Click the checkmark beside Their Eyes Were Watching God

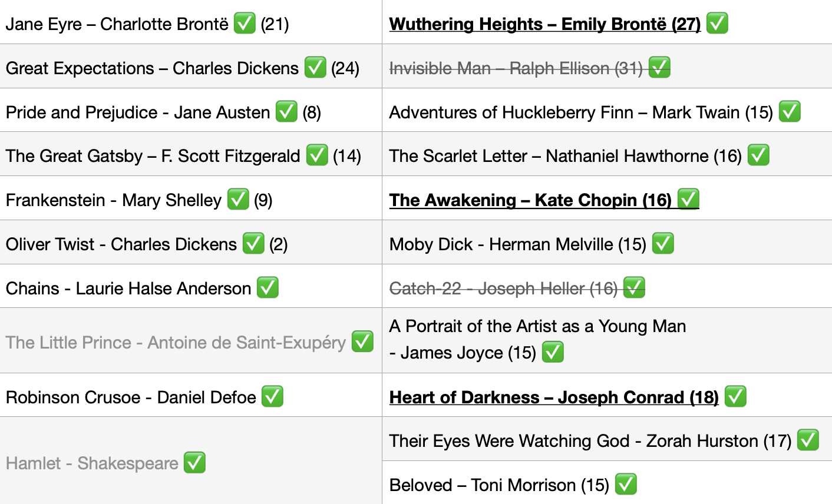(x=808, y=440)
